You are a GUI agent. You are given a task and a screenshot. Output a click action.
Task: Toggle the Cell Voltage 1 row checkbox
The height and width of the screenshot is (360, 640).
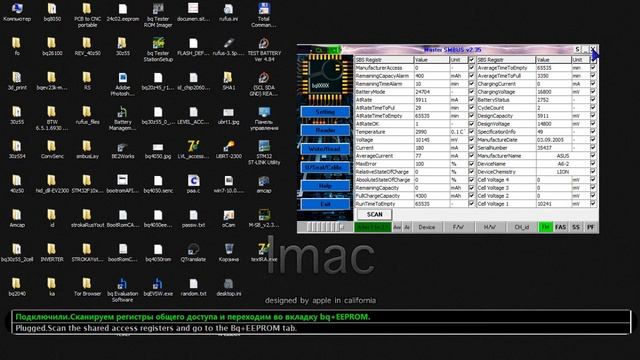point(593,203)
